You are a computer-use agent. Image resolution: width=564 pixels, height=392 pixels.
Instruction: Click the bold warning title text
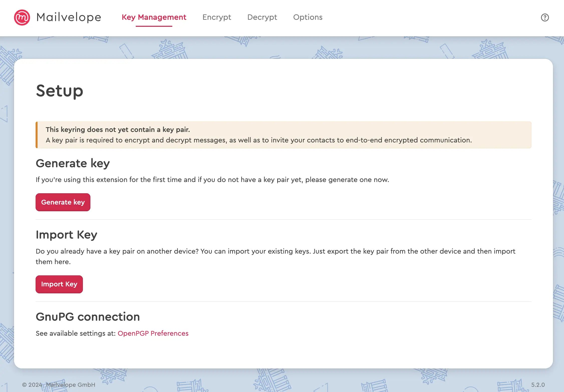coord(118,129)
